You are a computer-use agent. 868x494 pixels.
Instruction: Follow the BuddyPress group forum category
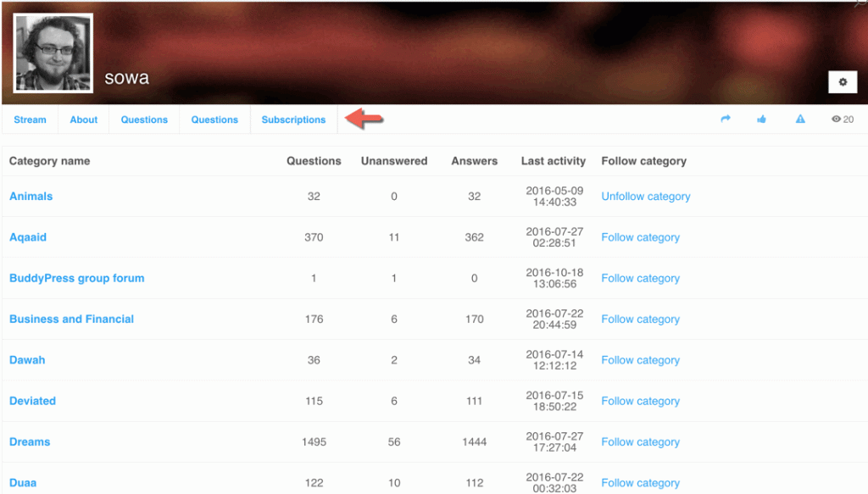pos(640,278)
